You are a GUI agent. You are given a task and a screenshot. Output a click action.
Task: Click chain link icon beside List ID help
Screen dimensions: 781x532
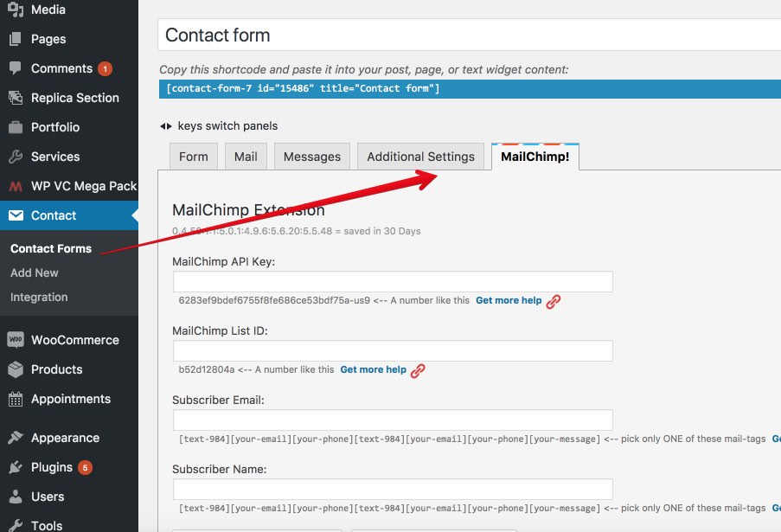[418, 370]
